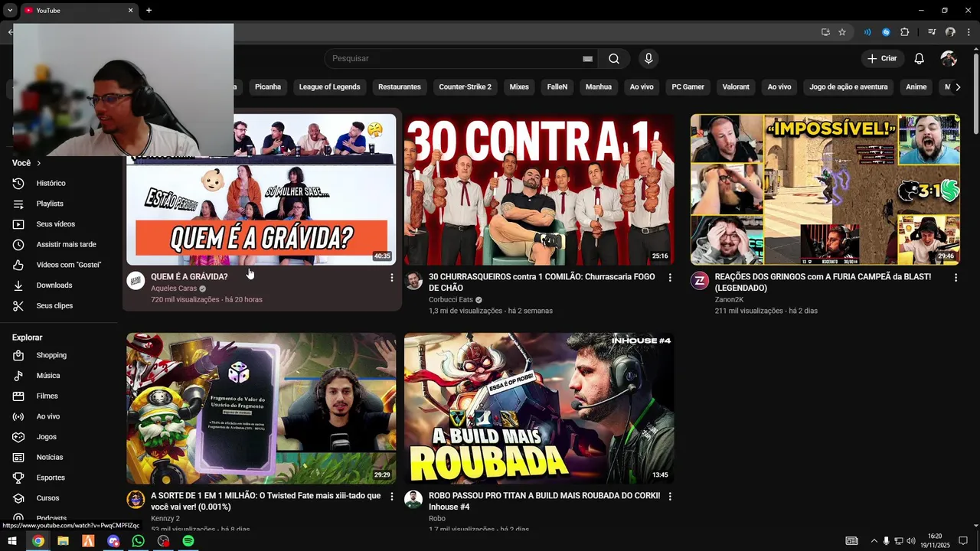Open options menu for 30 CHURRASQUEIROS video
Screen dimensions: 980x551
point(670,278)
